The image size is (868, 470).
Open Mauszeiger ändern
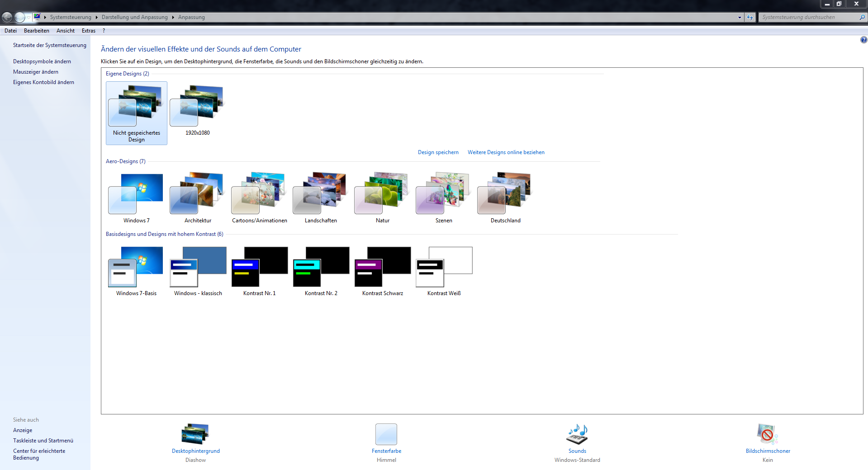coord(35,72)
